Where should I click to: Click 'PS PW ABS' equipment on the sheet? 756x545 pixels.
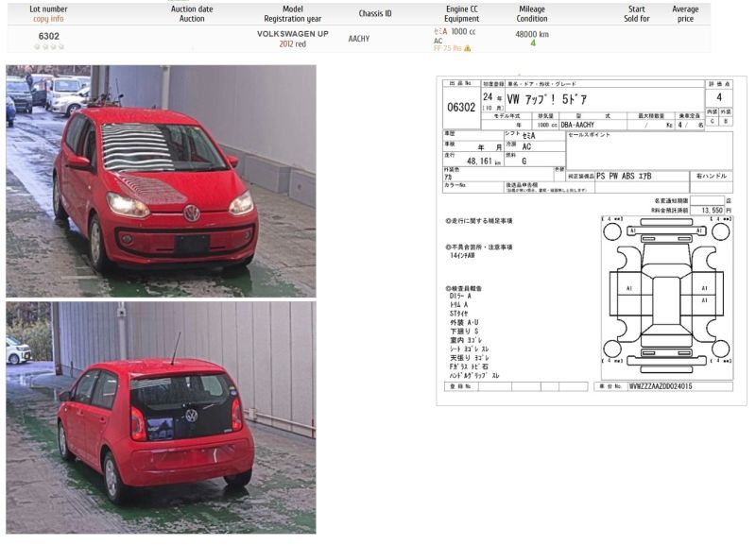(x=616, y=176)
